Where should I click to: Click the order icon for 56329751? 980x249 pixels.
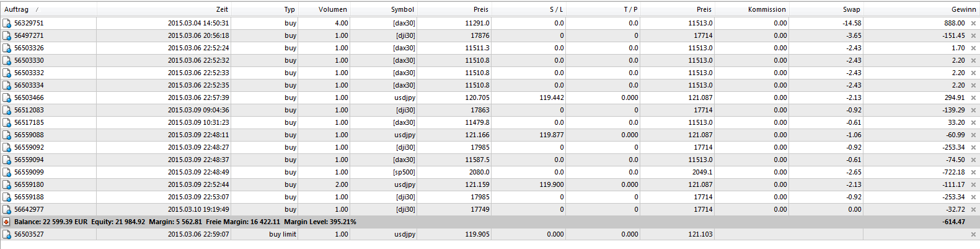pyautogui.click(x=7, y=24)
